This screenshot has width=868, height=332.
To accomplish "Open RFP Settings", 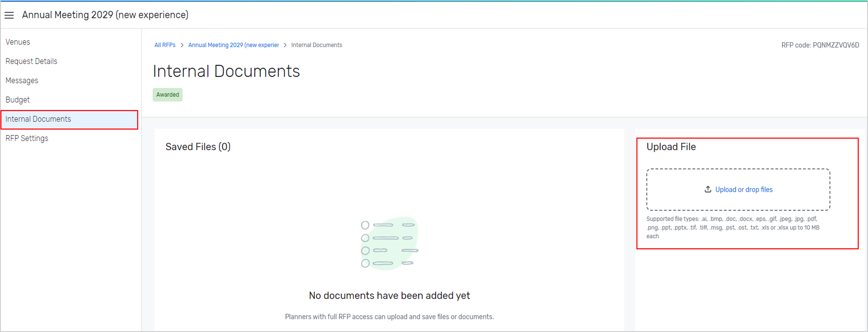I will tap(27, 138).
